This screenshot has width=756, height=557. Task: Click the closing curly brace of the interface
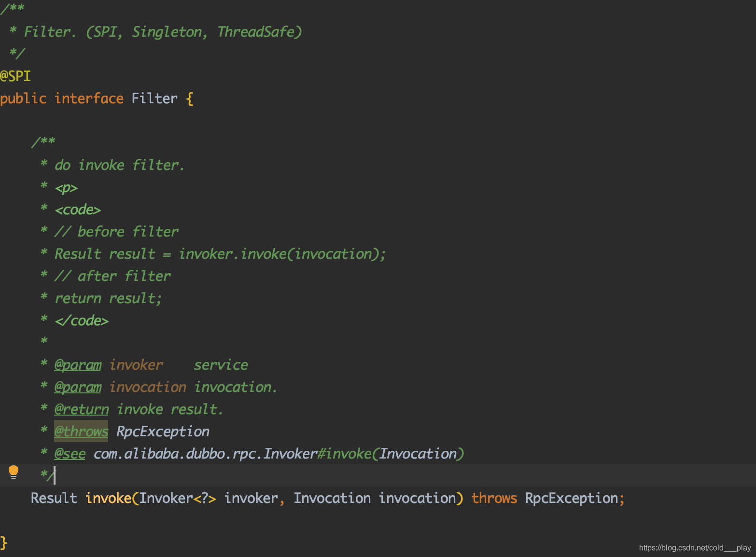4,543
